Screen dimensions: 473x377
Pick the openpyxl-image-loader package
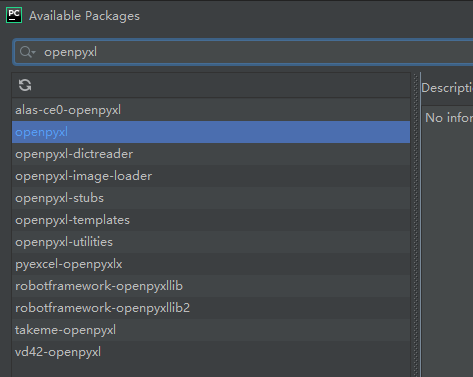click(211, 176)
